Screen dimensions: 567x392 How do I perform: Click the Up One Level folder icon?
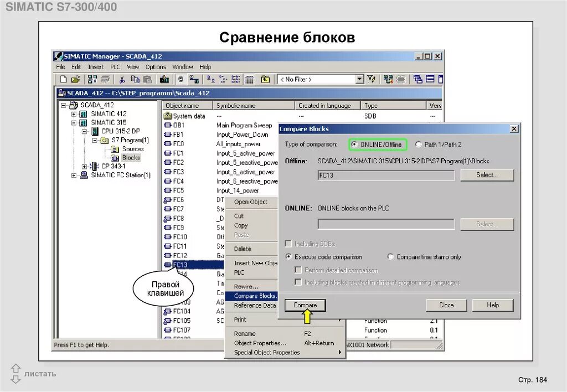point(265,79)
